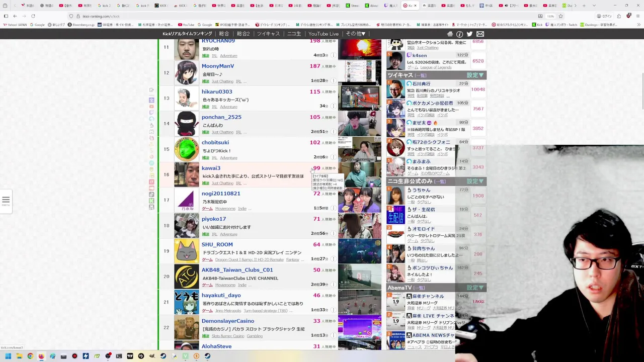Open Firefox from the taskbar

[x=41, y=356]
